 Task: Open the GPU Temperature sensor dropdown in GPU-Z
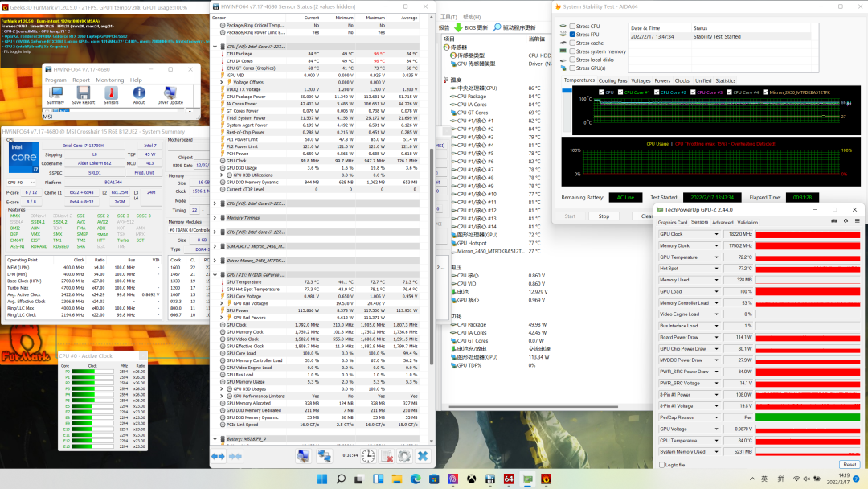(716, 257)
